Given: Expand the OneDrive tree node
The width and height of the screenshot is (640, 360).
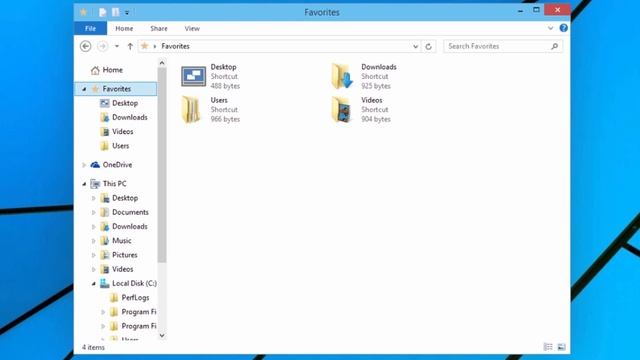Looking at the screenshot, I should pos(84,165).
